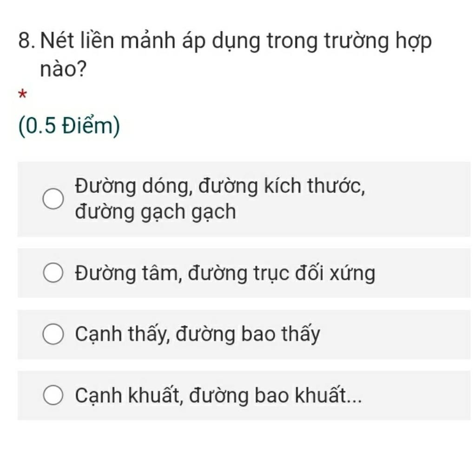Screen dimensions: 476x456
Task: Click the empty gray area right of "Đường tâm" option
Action: (x=423, y=273)
